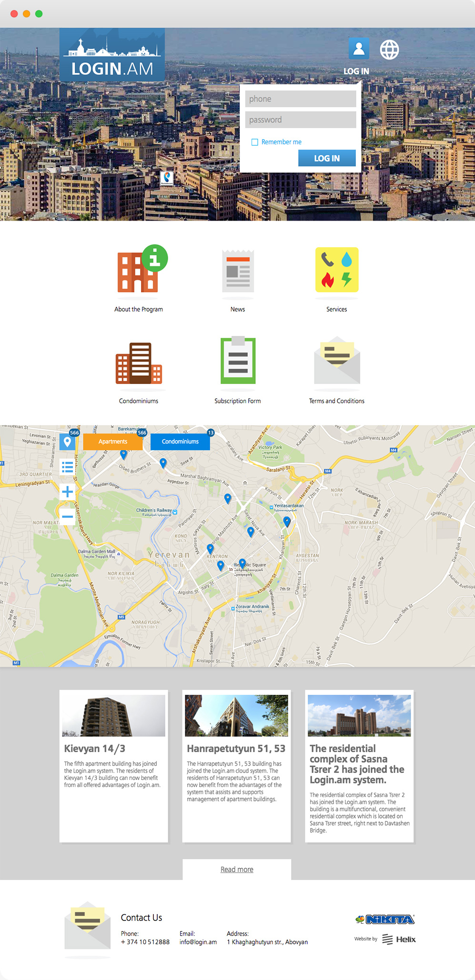This screenshot has height=980, width=475.
Task: Maximize the window with the green button
Action: point(39,14)
